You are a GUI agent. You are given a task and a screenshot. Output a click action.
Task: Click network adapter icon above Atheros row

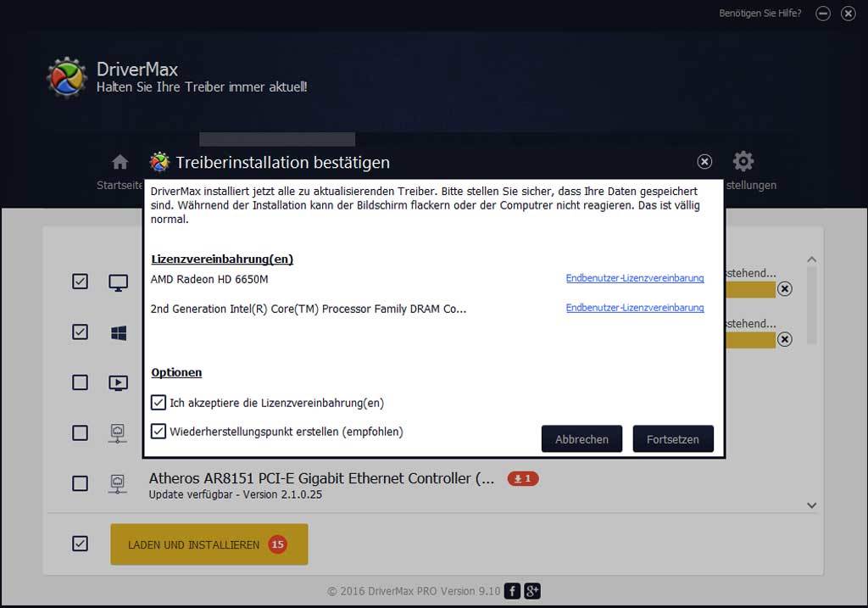[x=117, y=433]
